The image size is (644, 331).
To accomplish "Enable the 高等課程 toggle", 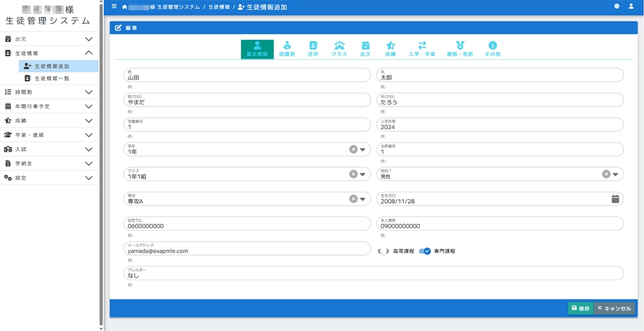I will pyautogui.click(x=384, y=251).
